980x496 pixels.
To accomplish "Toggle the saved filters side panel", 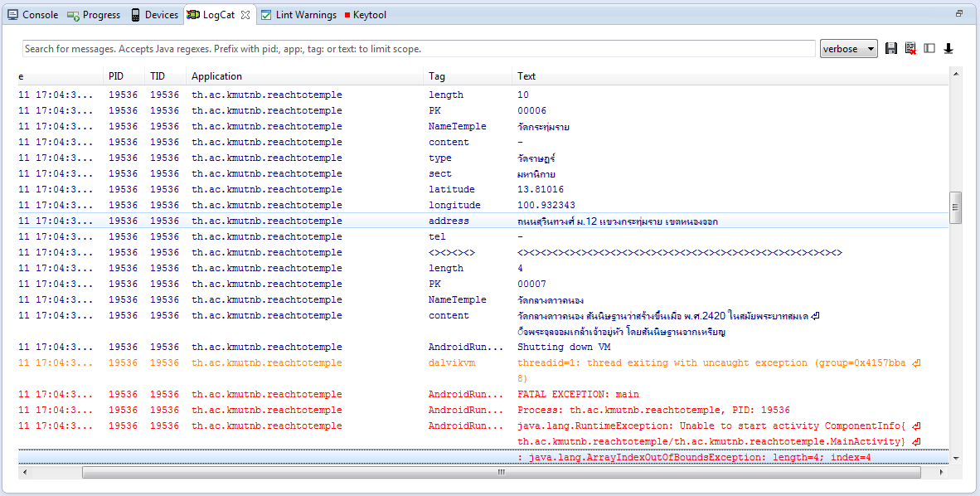I will click(x=929, y=49).
